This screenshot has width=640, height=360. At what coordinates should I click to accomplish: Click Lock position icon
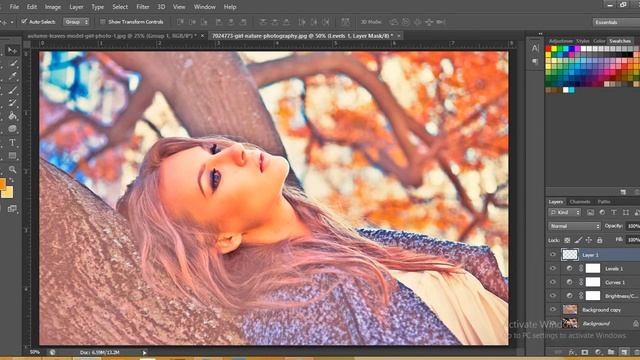click(x=589, y=240)
